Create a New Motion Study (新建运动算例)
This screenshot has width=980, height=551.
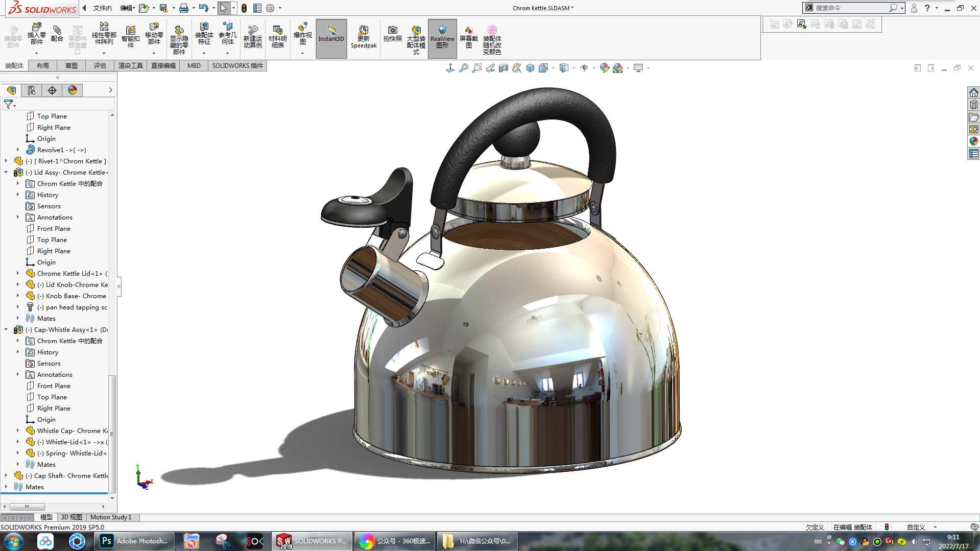point(252,37)
